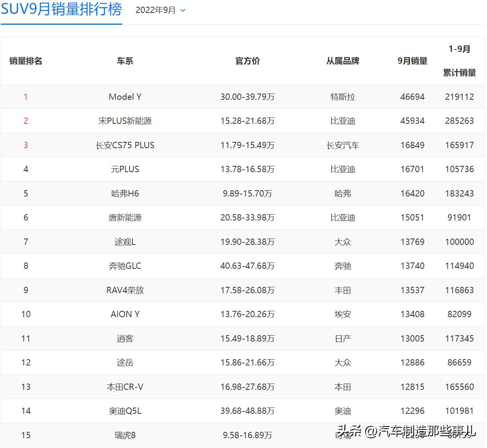Click the 长安CS75 PLUS row

[125, 145]
